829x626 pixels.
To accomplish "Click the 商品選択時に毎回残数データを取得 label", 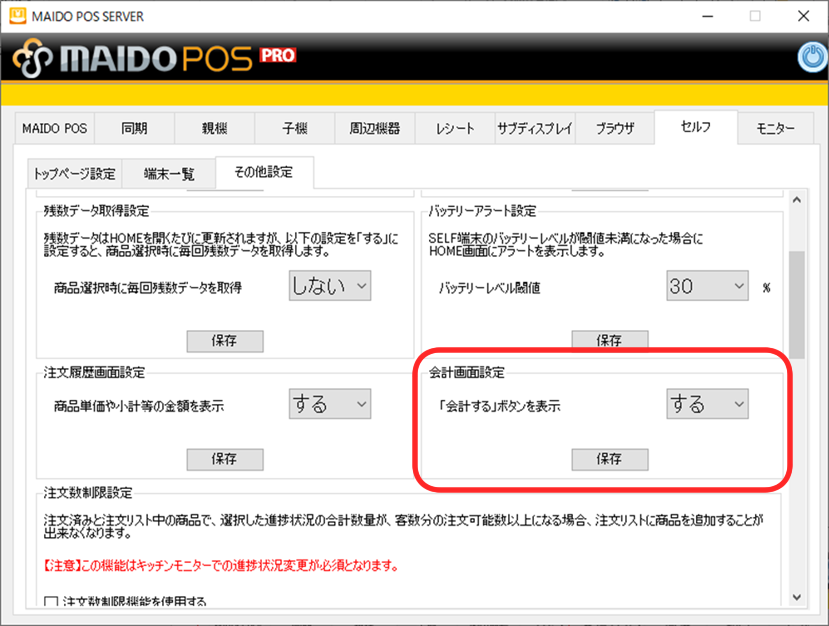I will click(x=148, y=288).
